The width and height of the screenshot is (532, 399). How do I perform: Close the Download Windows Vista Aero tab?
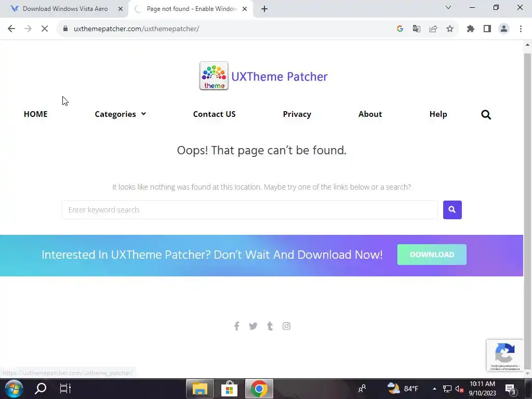pos(121,9)
